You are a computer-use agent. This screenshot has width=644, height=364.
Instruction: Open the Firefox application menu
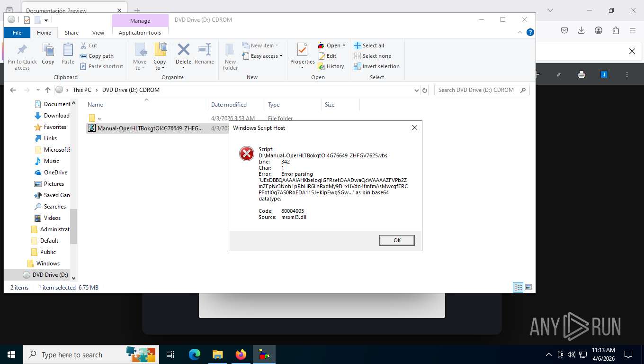coord(633,30)
